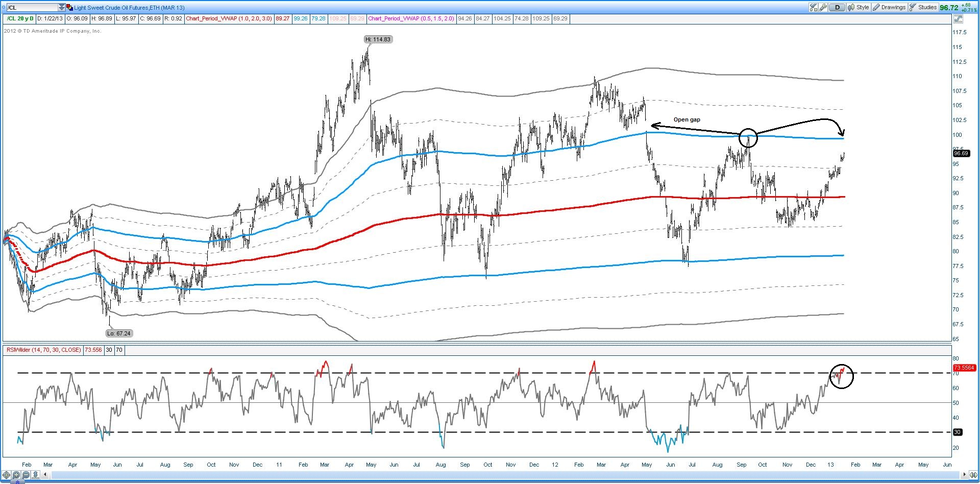Click the 13 year marker on time axis

pos(831,465)
